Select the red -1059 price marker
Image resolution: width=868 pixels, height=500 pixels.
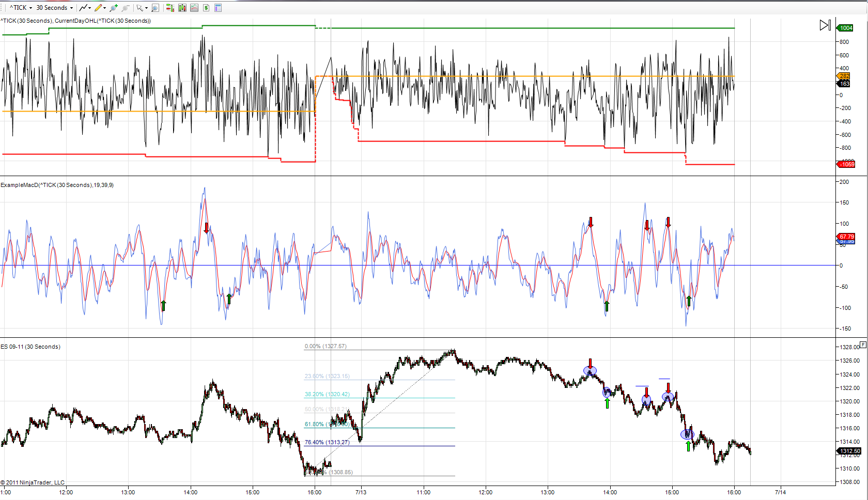click(x=846, y=164)
